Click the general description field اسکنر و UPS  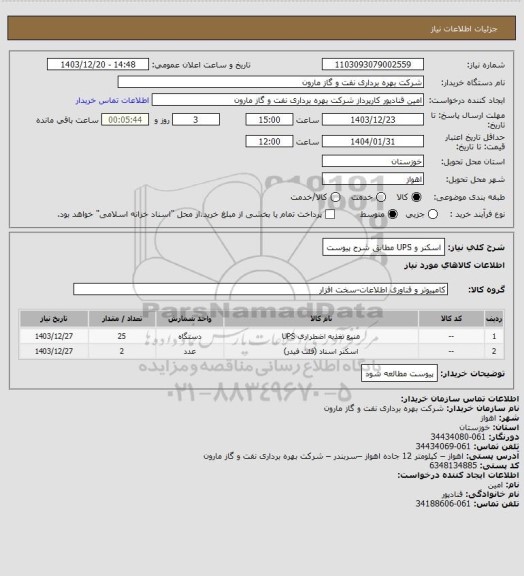[x=383, y=248]
